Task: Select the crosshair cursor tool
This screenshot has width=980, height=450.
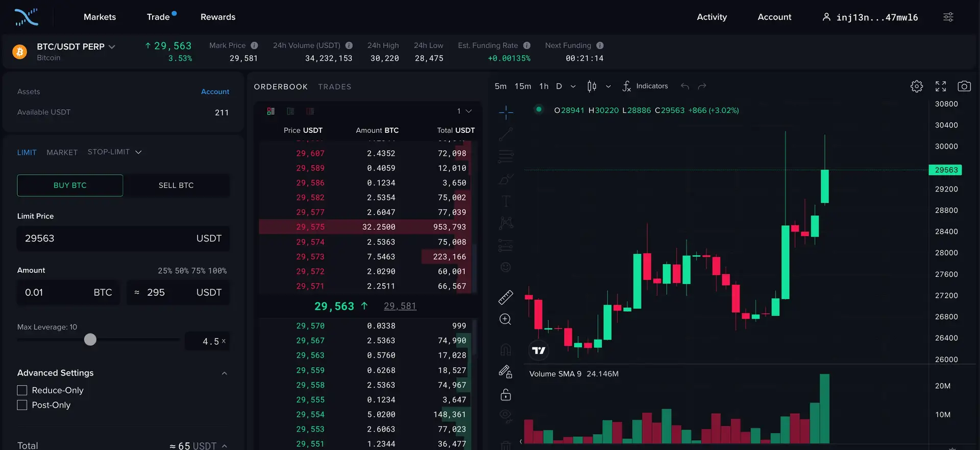Action: tap(506, 112)
